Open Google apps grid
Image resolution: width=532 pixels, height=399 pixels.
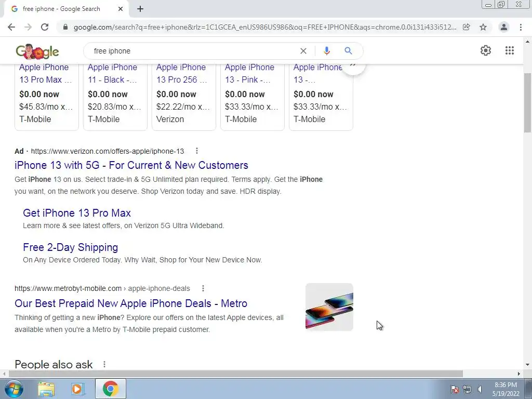(510, 50)
